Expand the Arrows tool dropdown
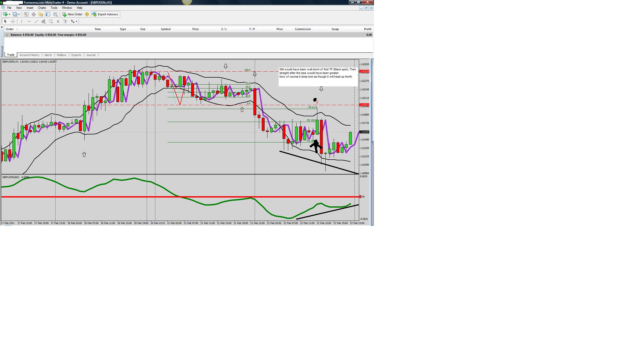 [76, 22]
